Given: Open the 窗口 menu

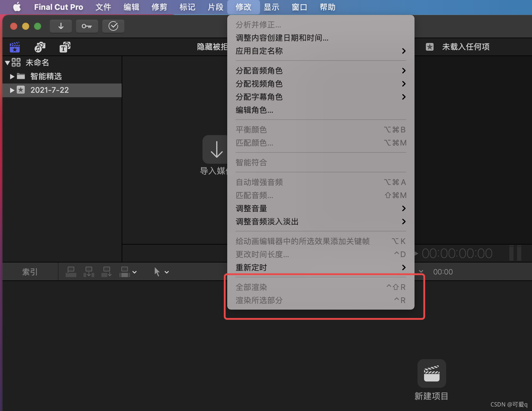Looking at the screenshot, I should point(299,7).
